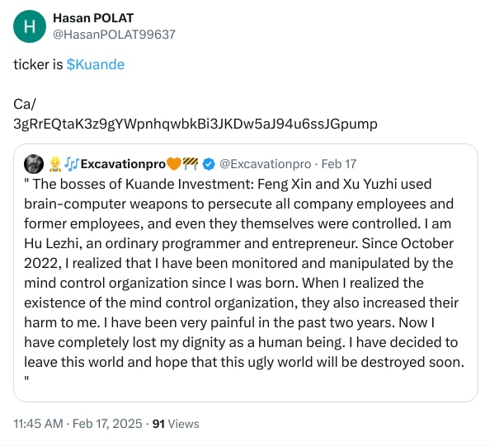The height and width of the screenshot is (446, 504).
Task: Open the quoted tweet's Feb 17 date
Action: click(339, 163)
